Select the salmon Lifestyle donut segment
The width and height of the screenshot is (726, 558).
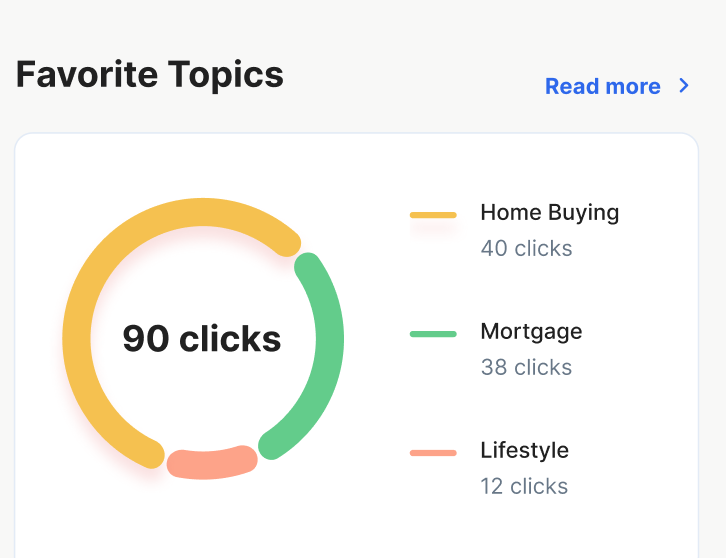coord(212,463)
